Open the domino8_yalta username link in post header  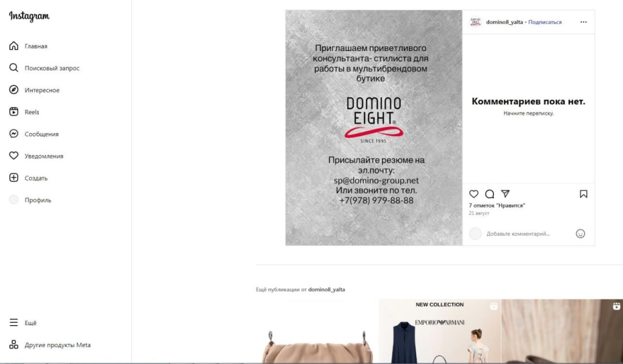tap(504, 22)
